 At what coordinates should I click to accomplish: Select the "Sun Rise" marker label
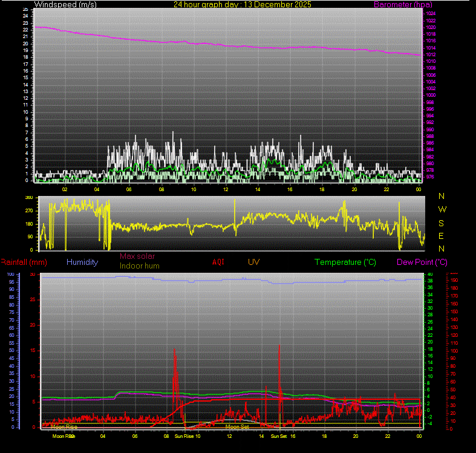(184, 436)
